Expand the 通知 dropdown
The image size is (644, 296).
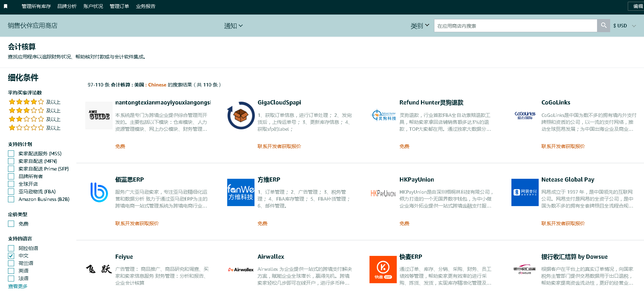233,26
